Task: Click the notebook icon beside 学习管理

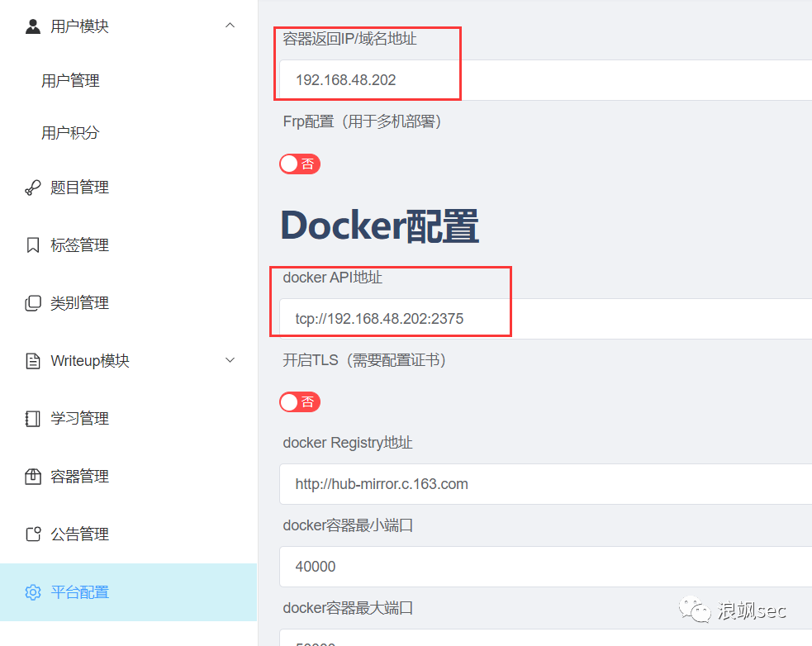Action: point(32,419)
